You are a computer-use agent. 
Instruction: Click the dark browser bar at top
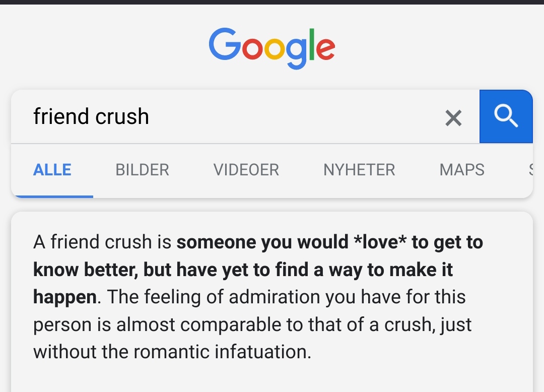point(272,2)
